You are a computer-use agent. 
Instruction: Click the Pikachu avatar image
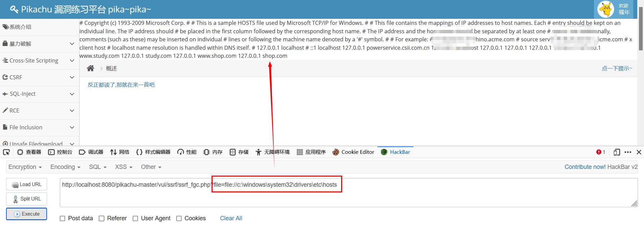606,9
